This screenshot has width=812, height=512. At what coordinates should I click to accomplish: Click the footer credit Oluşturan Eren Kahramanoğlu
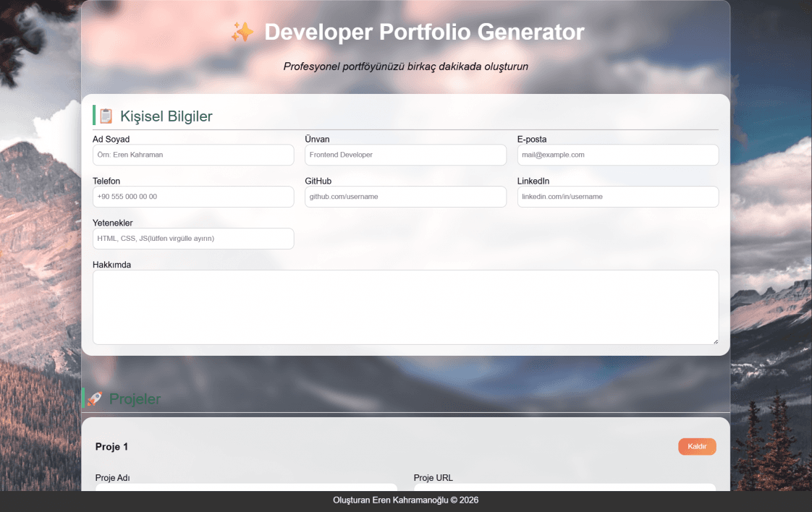(x=391, y=500)
